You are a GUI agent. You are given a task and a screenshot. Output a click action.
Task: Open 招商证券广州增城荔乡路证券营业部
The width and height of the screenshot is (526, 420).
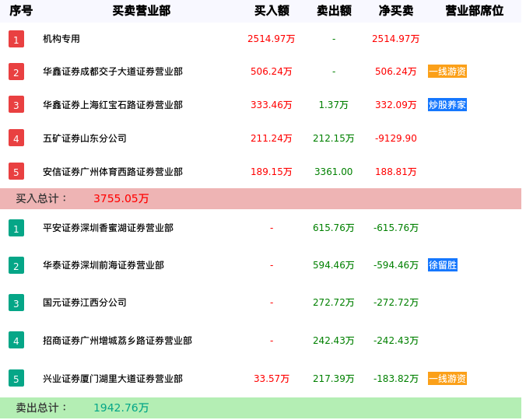pyautogui.click(x=117, y=341)
